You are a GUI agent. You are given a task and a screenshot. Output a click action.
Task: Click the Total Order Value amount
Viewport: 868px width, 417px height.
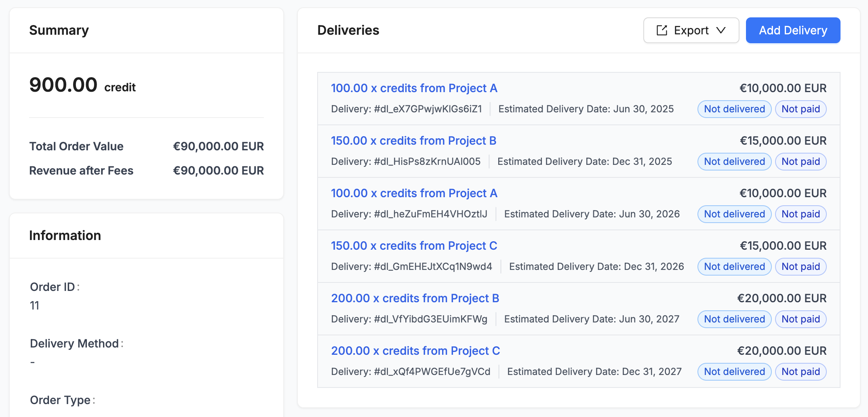coord(218,146)
